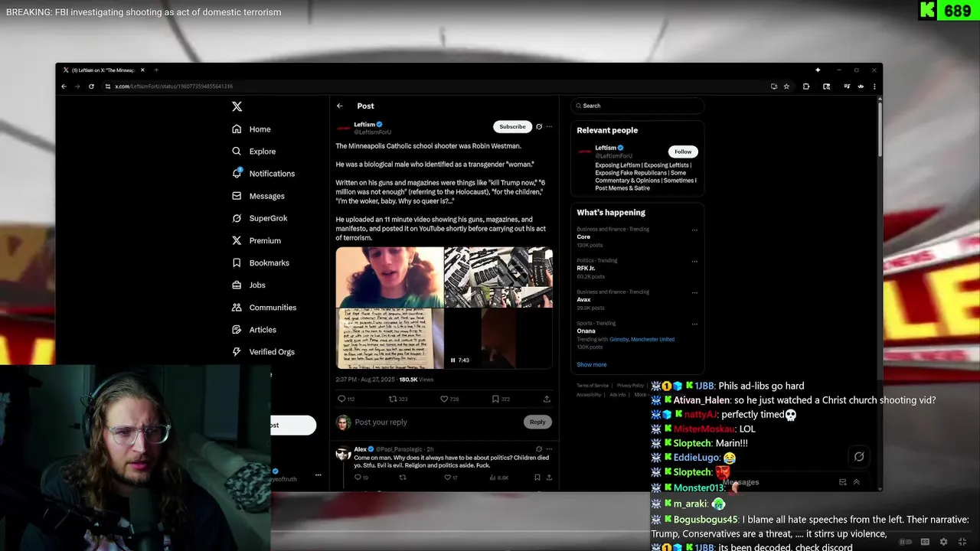Reload the page in the browser
980x551 pixels.
[x=91, y=86]
